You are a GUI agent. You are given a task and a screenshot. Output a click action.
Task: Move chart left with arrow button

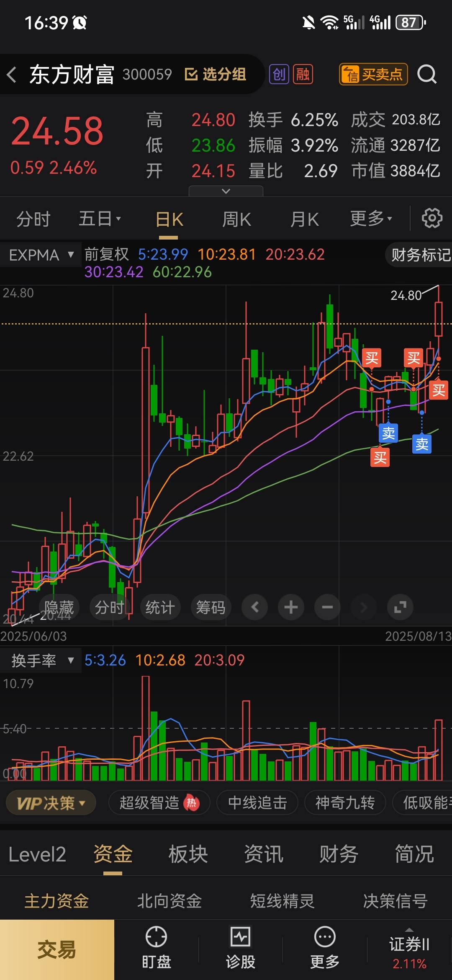click(x=254, y=607)
